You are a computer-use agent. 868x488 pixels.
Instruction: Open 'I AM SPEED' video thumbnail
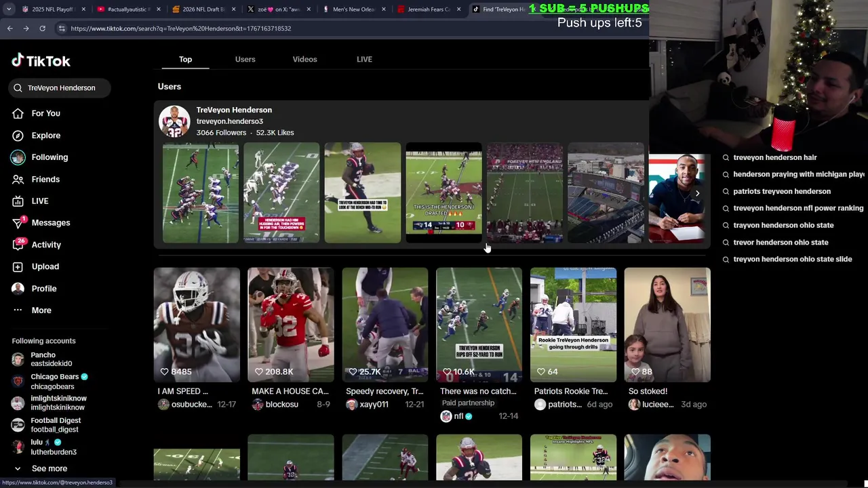[197, 325]
